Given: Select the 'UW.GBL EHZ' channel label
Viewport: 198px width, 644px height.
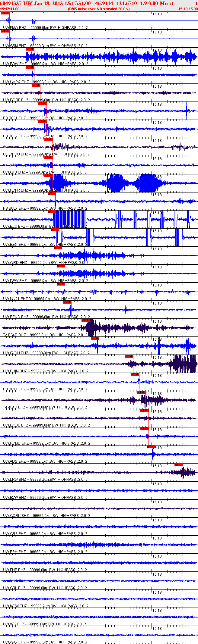Looking at the screenshot, I should pyautogui.click(x=14, y=588).
